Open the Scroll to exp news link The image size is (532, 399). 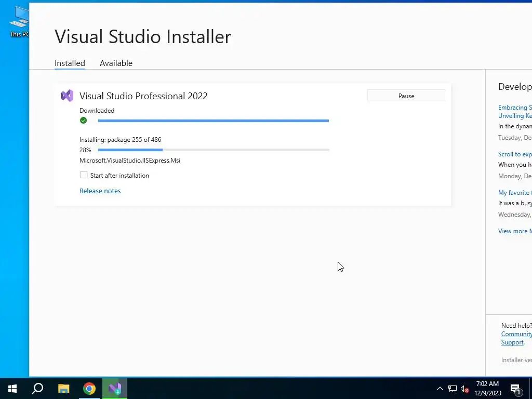(515, 154)
